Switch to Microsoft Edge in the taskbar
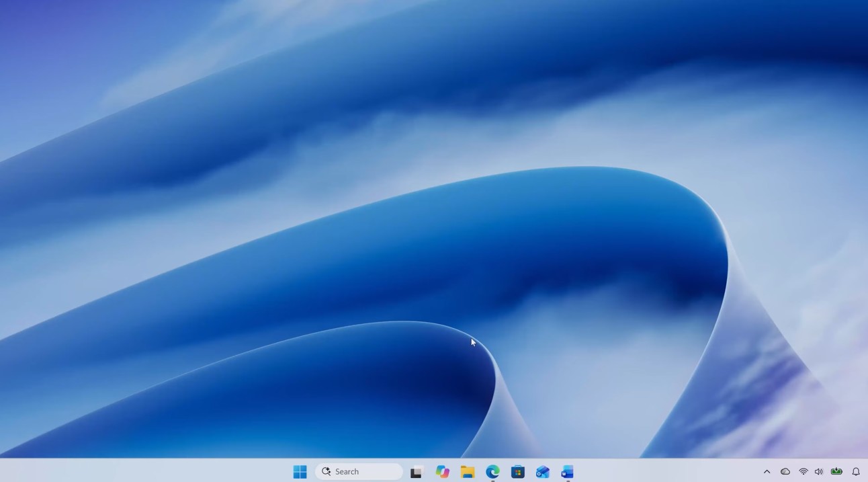Viewport: 868px width, 482px height. pyautogui.click(x=492, y=472)
